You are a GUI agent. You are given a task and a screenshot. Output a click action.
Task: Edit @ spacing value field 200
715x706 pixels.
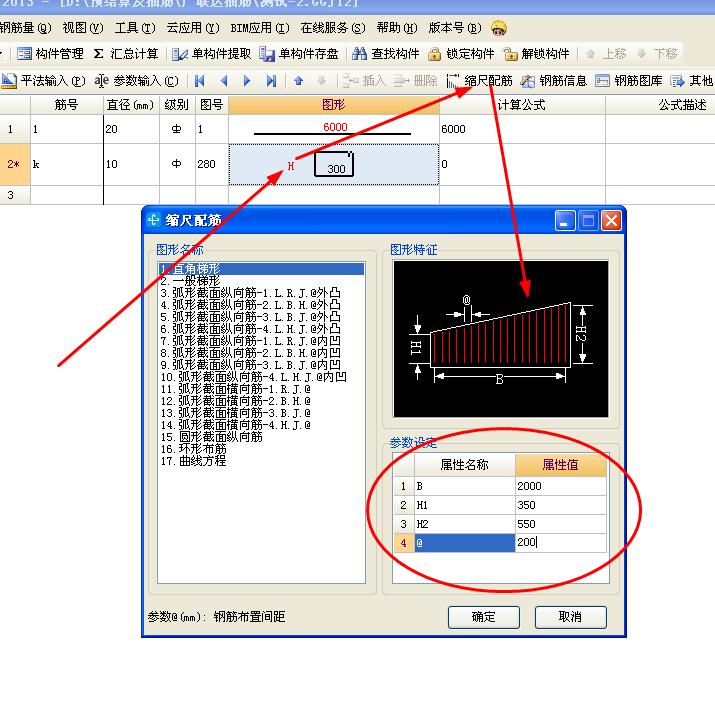pos(561,543)
